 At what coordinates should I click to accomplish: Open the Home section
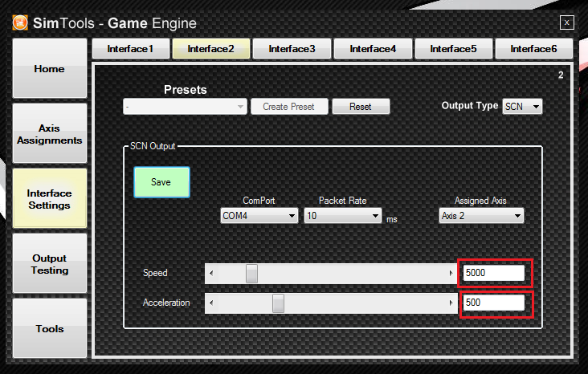point(50,68)
